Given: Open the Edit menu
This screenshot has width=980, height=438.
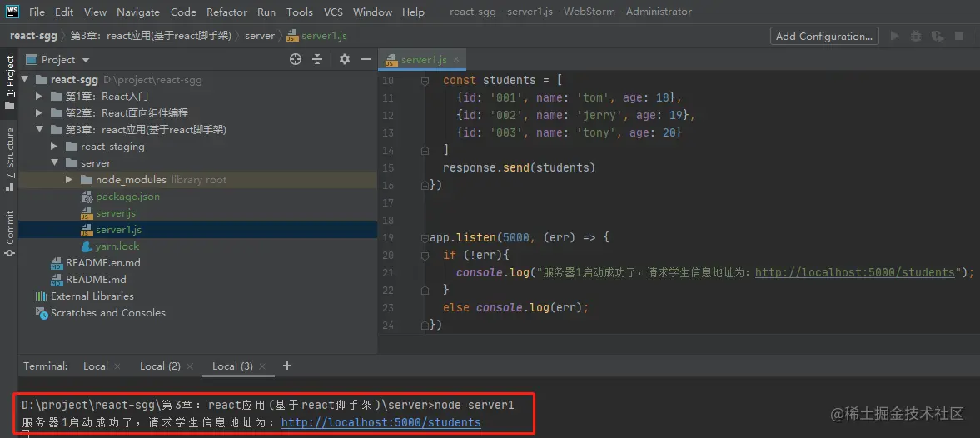Looking at the screenshot, I should (x=64, y=12).
